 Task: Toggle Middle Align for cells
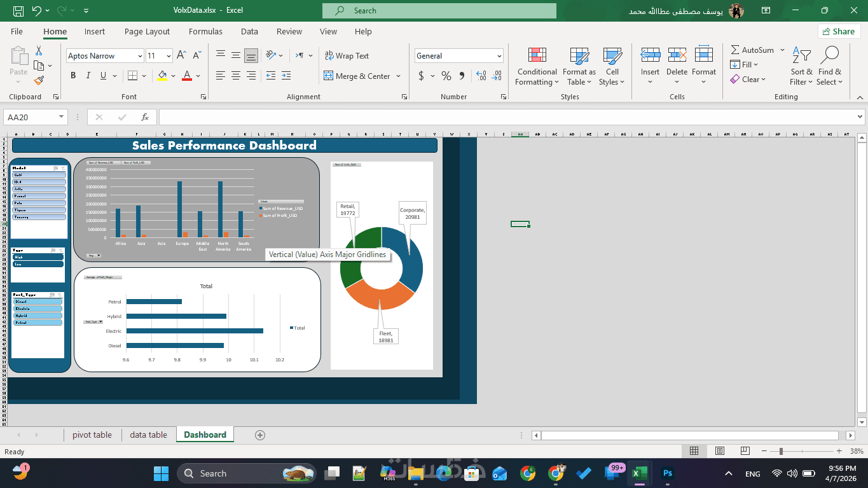coord(236,55)
